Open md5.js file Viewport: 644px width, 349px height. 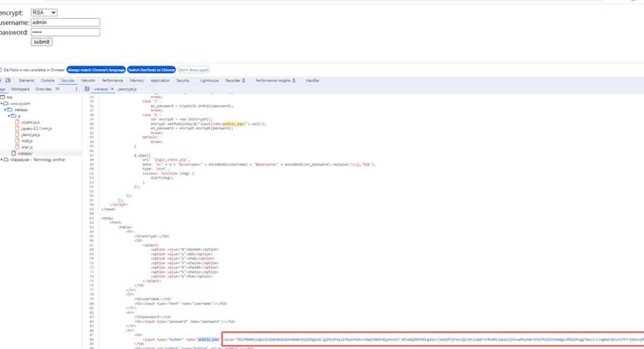click(x=27, y=141)
